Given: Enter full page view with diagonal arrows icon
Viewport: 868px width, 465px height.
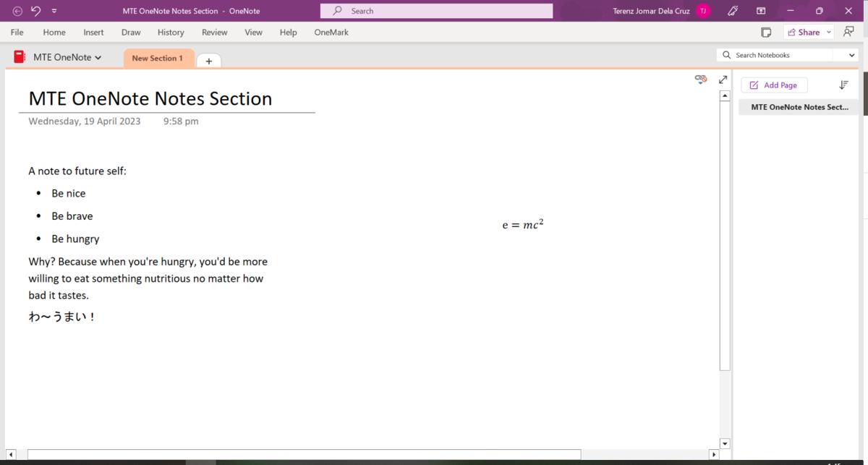Looking at the screenshot, I should [723, 80].
